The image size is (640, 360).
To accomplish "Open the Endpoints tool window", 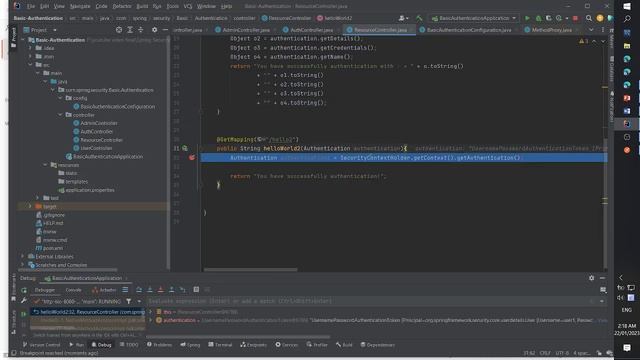I will pos(253,345).
